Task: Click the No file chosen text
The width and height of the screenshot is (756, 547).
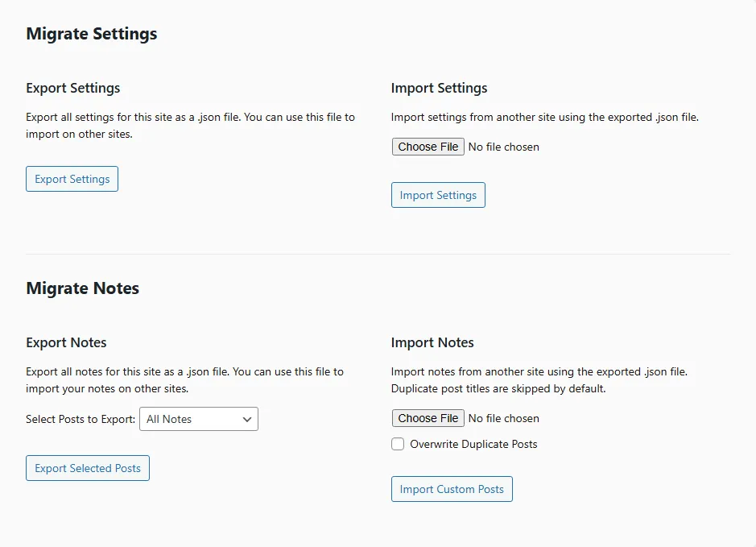Action: (503, 146)
